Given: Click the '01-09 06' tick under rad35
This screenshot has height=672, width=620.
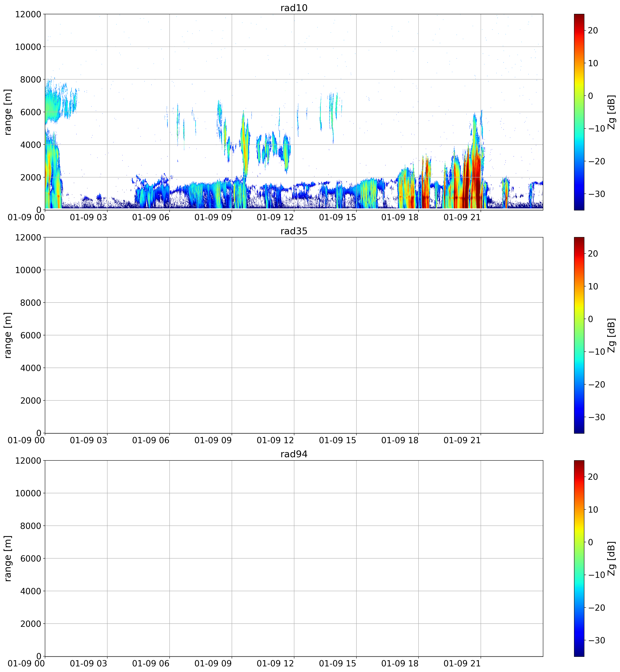Looking at the screenshot, I should coord(151,441).
